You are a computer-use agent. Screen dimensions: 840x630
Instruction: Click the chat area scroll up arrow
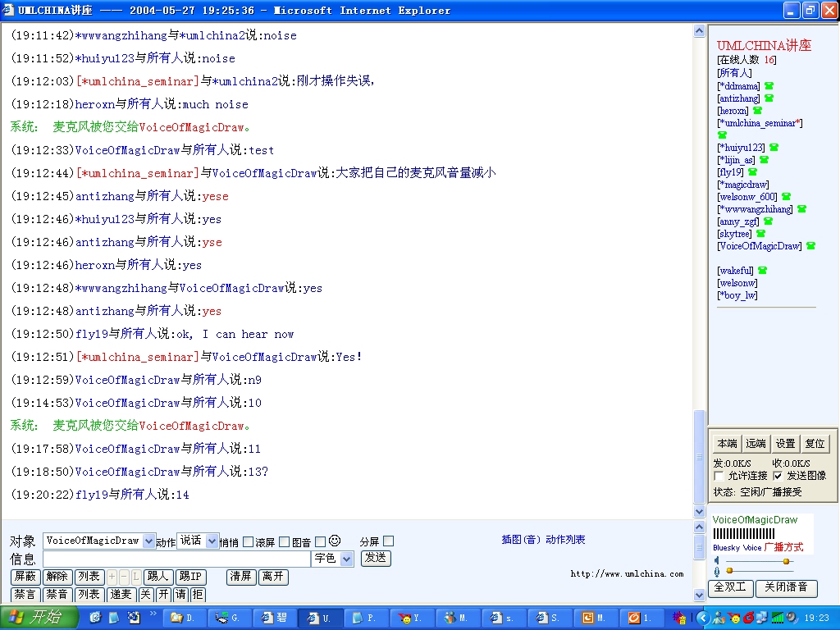699,31
